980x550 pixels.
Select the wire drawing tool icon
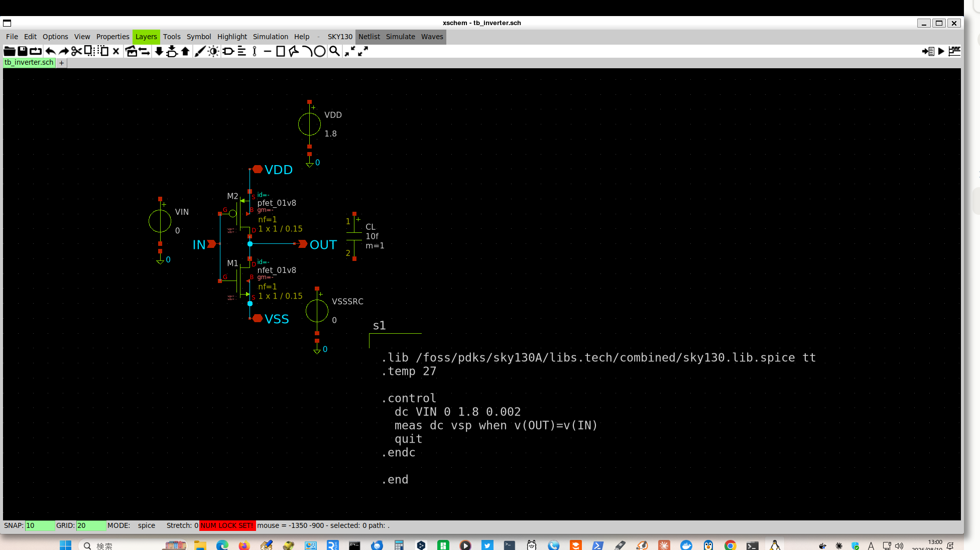coord(255,51)
